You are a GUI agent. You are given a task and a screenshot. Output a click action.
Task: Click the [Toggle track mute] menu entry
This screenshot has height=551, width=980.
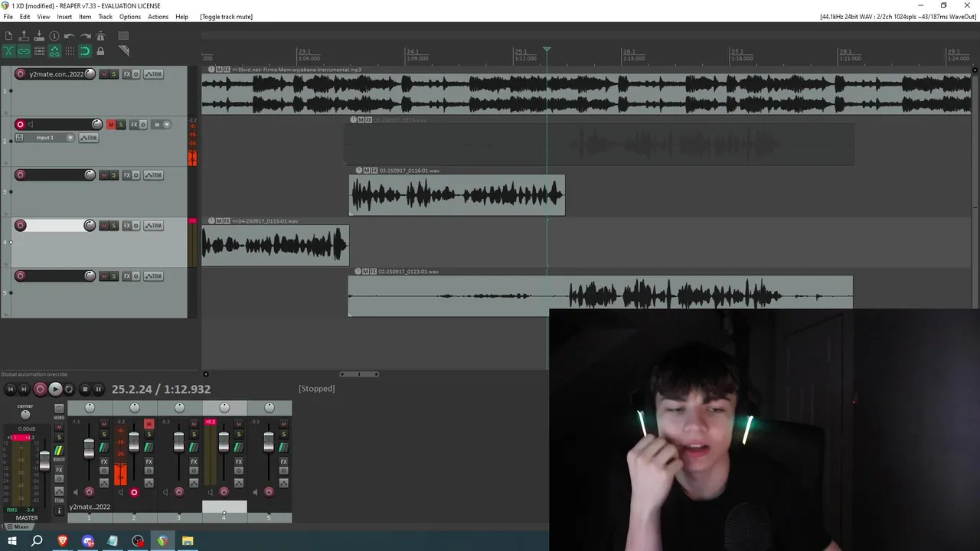(x=226, y=17)
